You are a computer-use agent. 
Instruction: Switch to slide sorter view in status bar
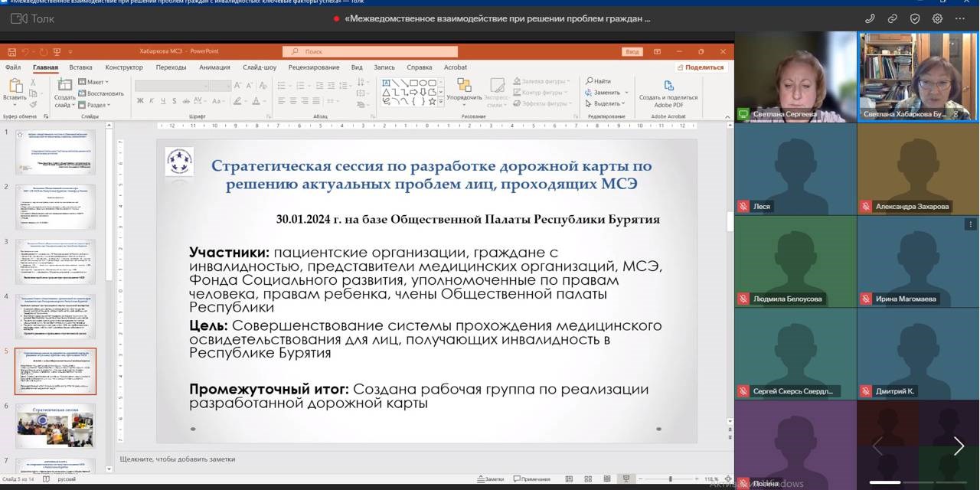587,479
